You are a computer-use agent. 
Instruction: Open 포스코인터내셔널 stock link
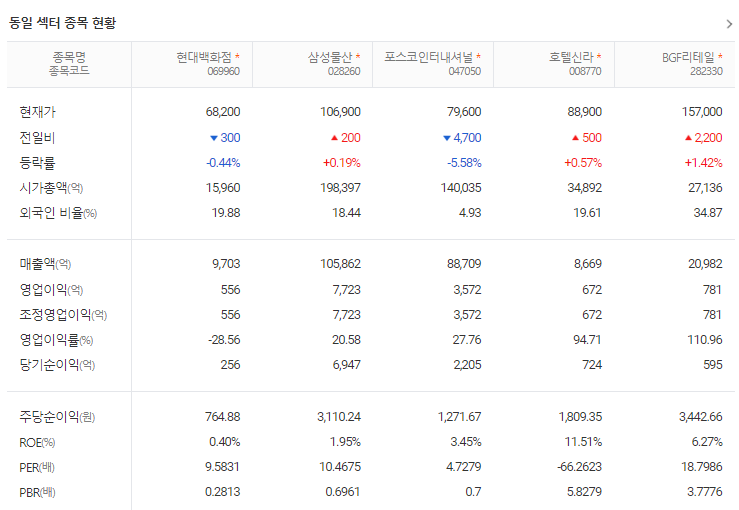point(428,58)
